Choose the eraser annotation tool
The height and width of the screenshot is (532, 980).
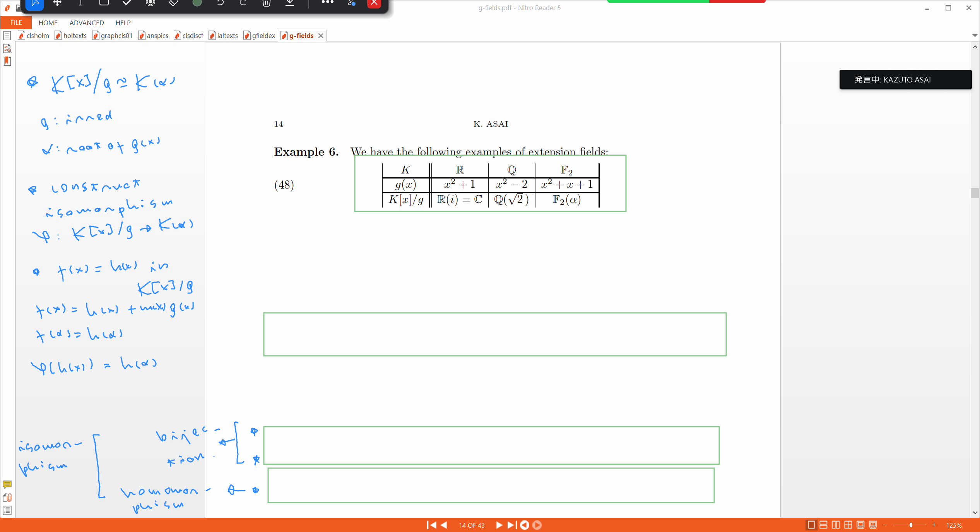(174, 2)
